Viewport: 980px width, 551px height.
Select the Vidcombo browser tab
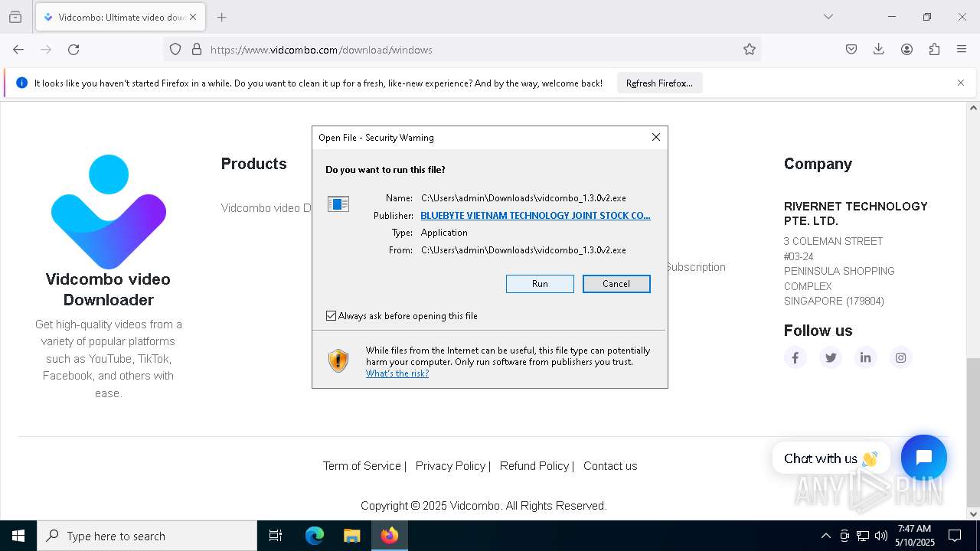pyautogui.click(x=120, y=17)
